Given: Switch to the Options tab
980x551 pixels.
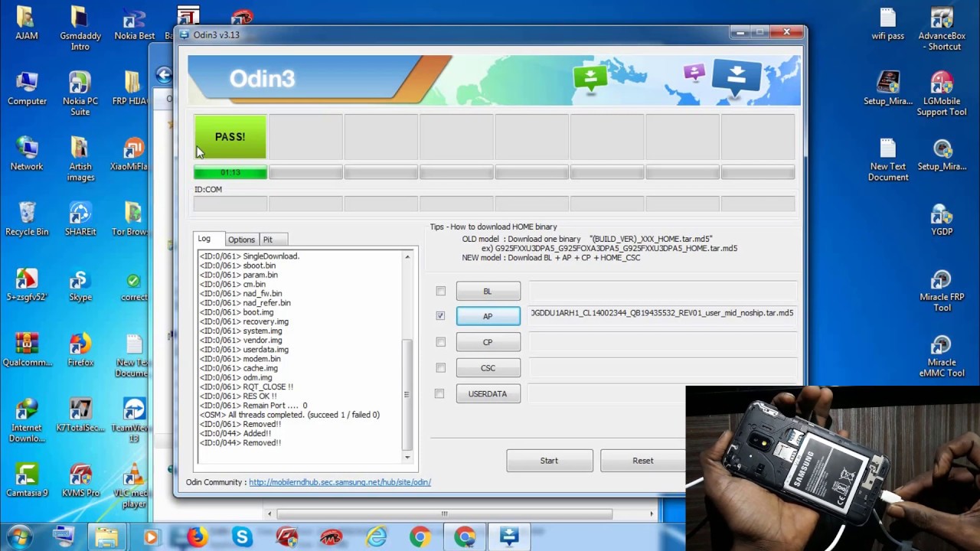Looking at the screenshot, I should (241, 240).
